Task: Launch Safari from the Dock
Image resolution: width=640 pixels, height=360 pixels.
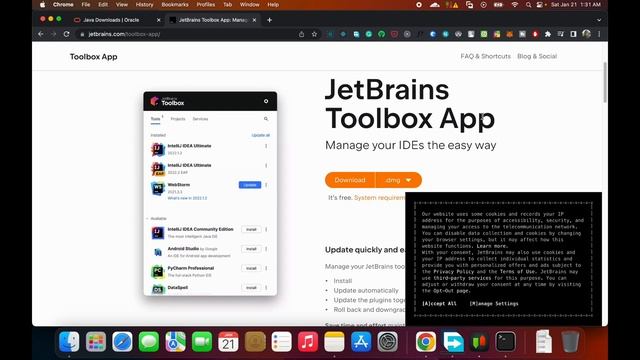Action: (x=122, y=341)
